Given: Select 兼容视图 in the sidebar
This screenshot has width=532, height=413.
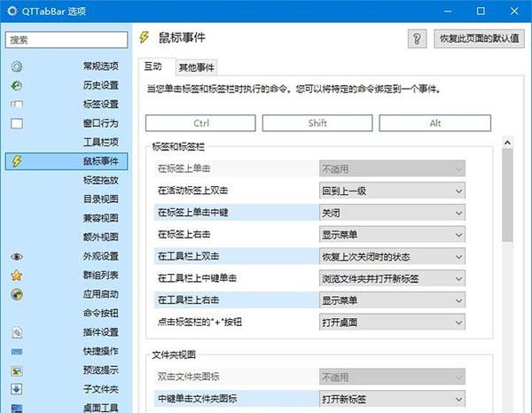Looking at the screenshot, I should pos(101,218).
